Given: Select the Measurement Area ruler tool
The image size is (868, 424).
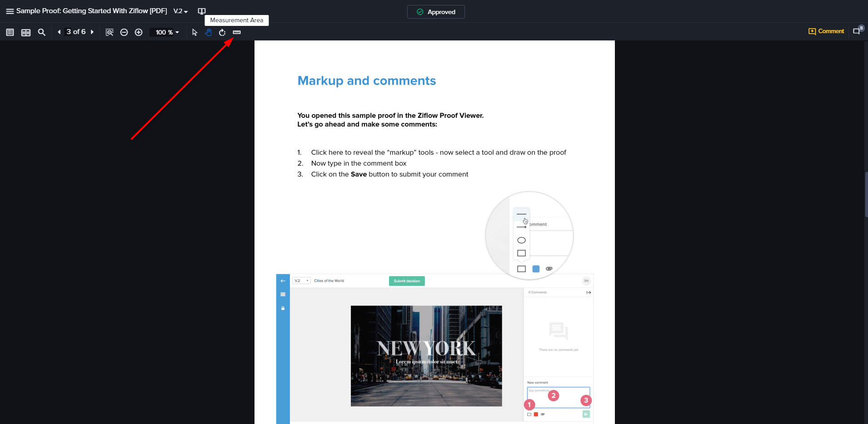Looking at the screenshot, I should 237,32.
